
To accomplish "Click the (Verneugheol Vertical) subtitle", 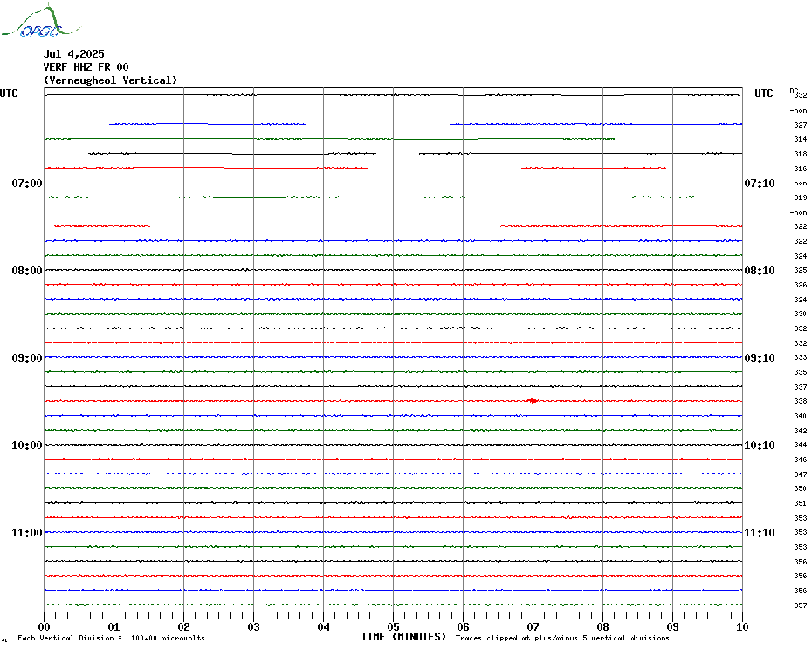I will pyautogui.click(x=110, y=80).
